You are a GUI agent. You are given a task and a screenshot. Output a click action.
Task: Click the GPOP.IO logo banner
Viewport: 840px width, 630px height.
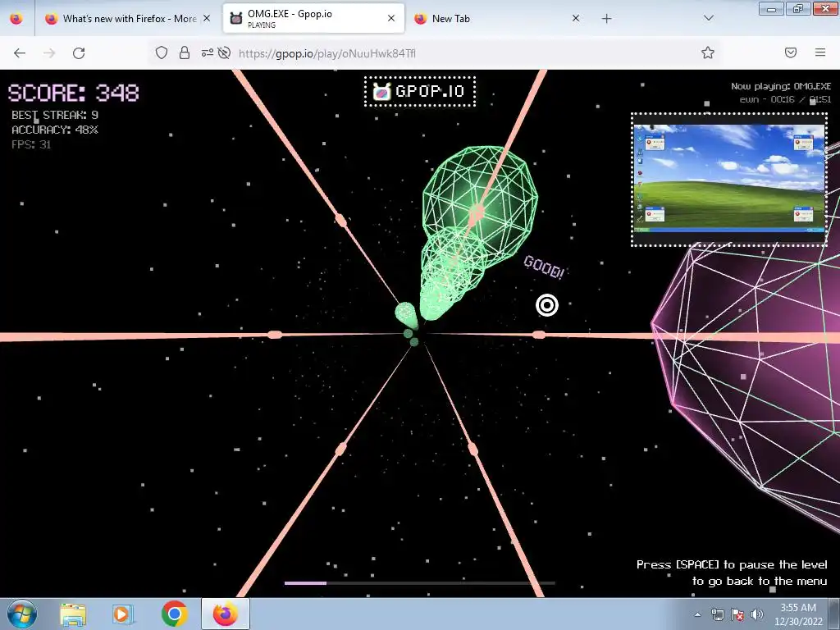pyautogui.click(x=420, y=92)
